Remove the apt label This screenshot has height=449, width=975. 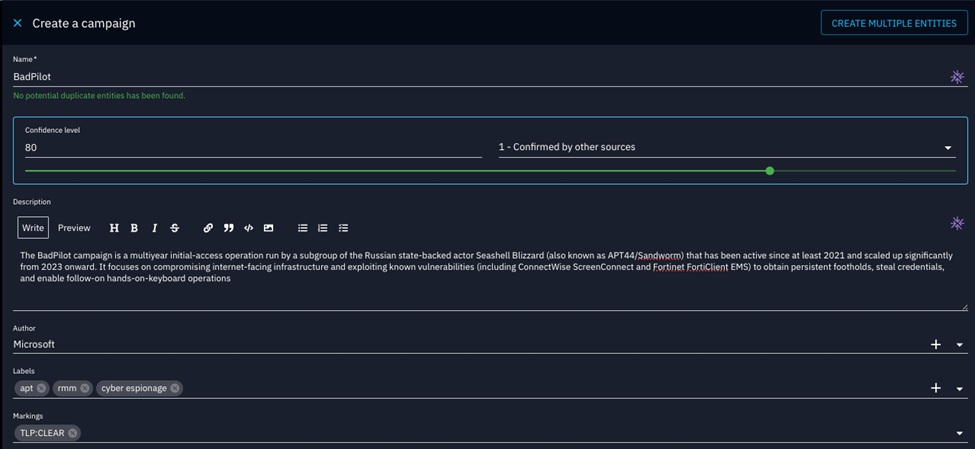pos(41,388)
